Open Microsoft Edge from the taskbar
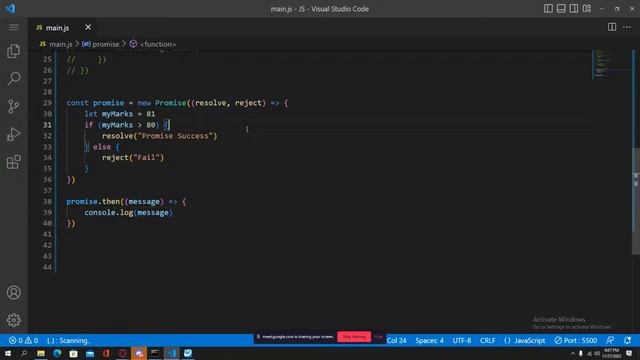Image resolution: width=640 pixels, height=360 pixels. [57, 353]
